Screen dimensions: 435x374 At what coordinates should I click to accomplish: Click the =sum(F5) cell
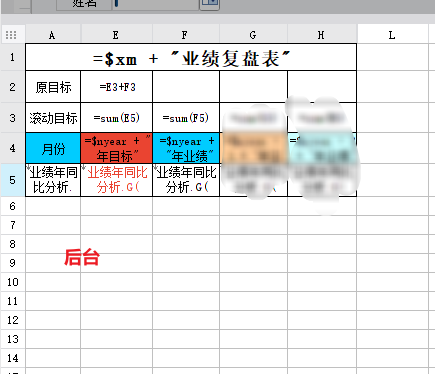[186, 118]
